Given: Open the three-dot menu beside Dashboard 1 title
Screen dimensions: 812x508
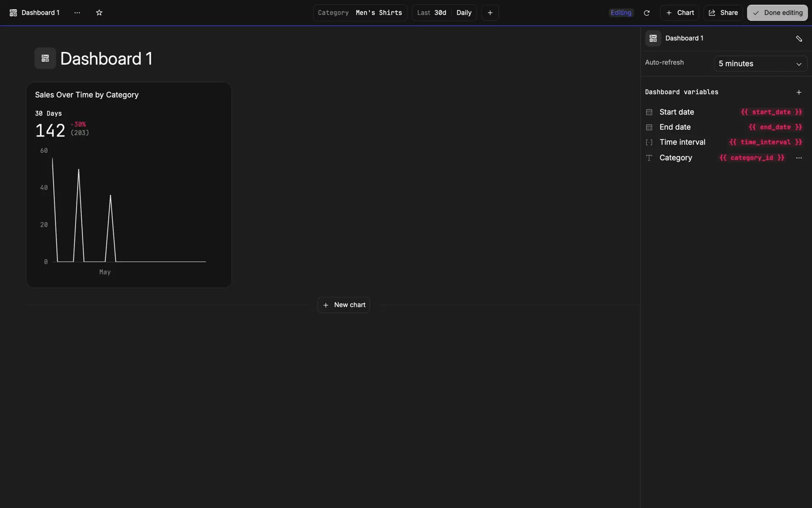Looking at the screenshot, I should tap(77, 13).
